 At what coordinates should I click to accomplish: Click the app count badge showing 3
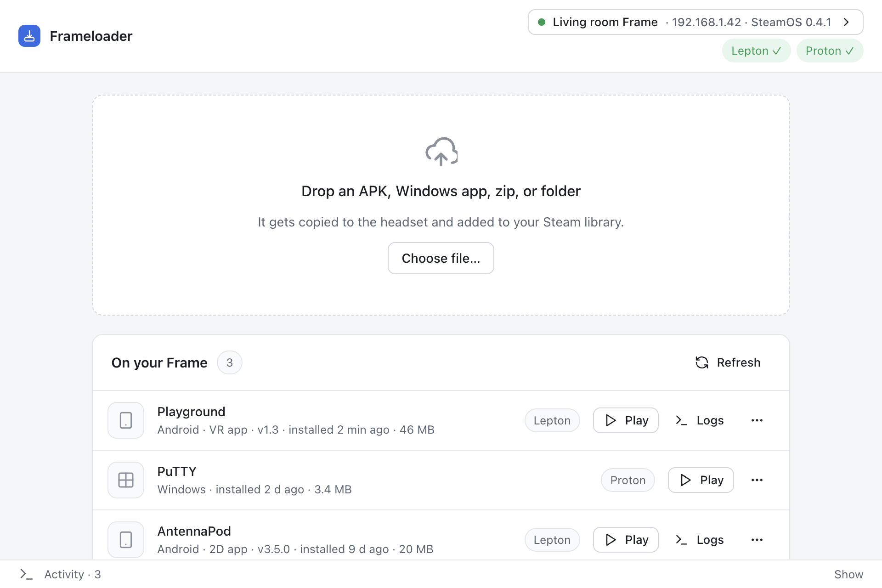(x=230, y=362)
